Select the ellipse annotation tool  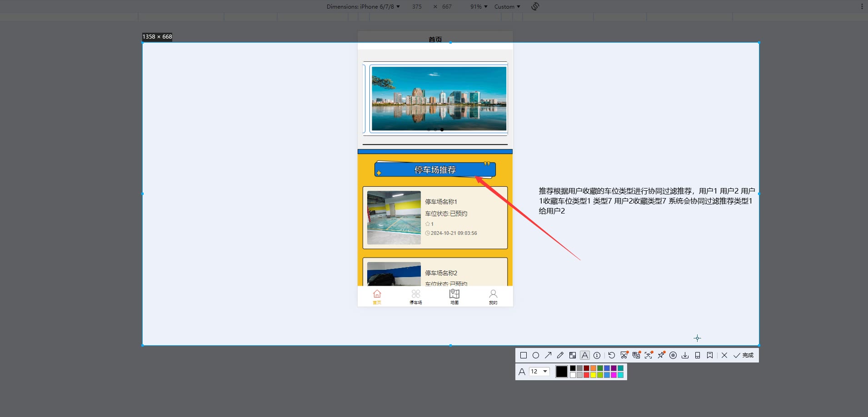click(x=536, y=355)
